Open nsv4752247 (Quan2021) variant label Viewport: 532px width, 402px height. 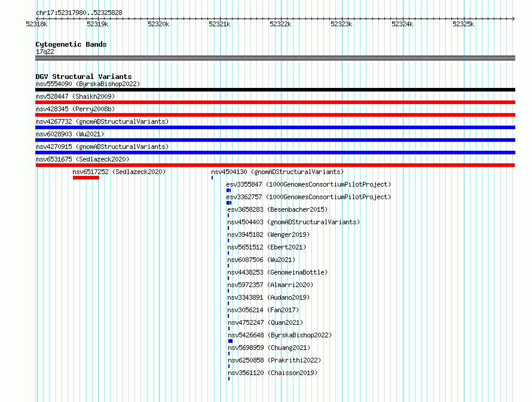(x=265, y=322)
